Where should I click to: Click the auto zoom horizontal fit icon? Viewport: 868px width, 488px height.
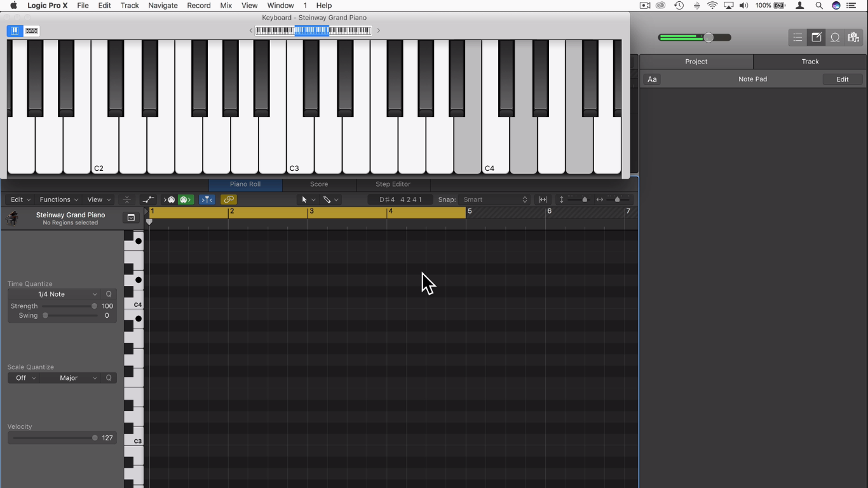543,200
